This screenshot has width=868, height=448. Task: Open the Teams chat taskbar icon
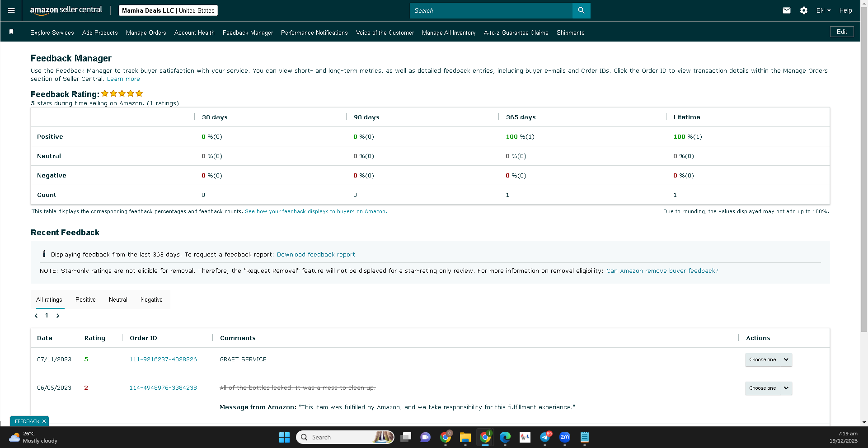(x=425, y=437)
